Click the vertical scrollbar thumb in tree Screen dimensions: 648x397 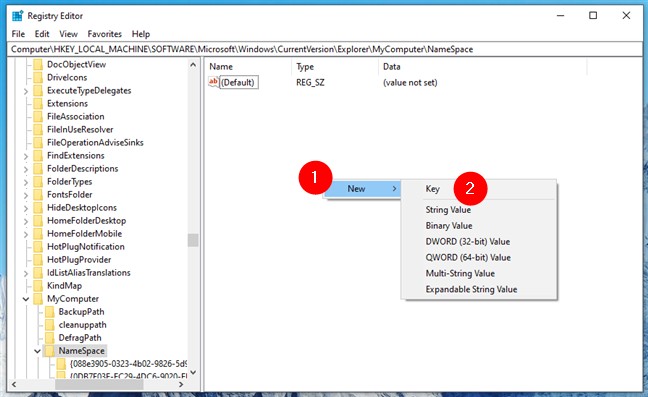pyautogui.click(x=193, y=240)
